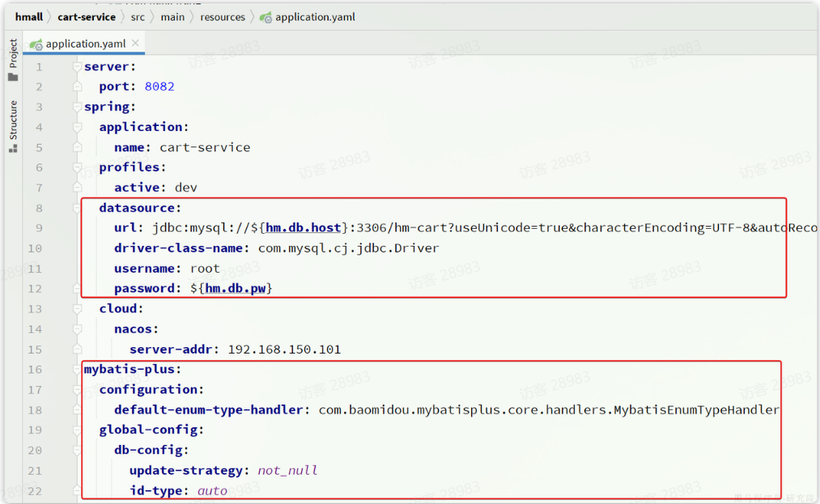820x504 pixels.
Task: Open the hm.db.pw property reference
Action: point(236,289)
